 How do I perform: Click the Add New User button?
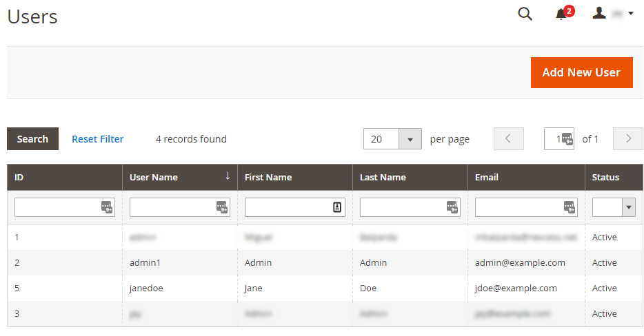(581, 72)
